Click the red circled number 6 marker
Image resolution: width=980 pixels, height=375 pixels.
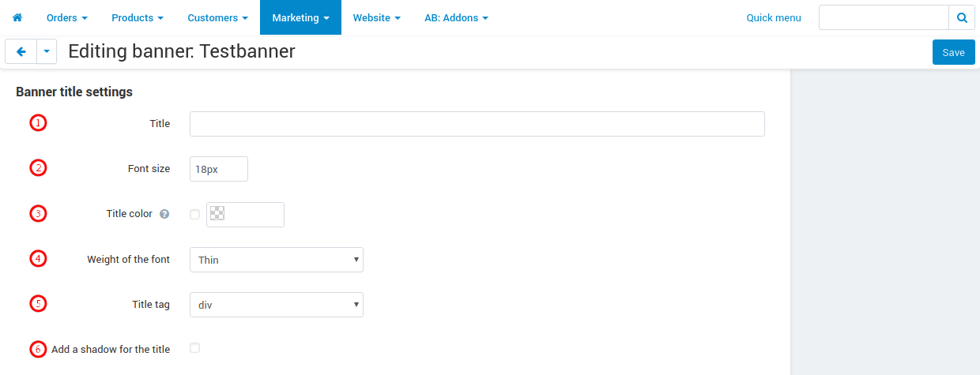tap(38, 349)
